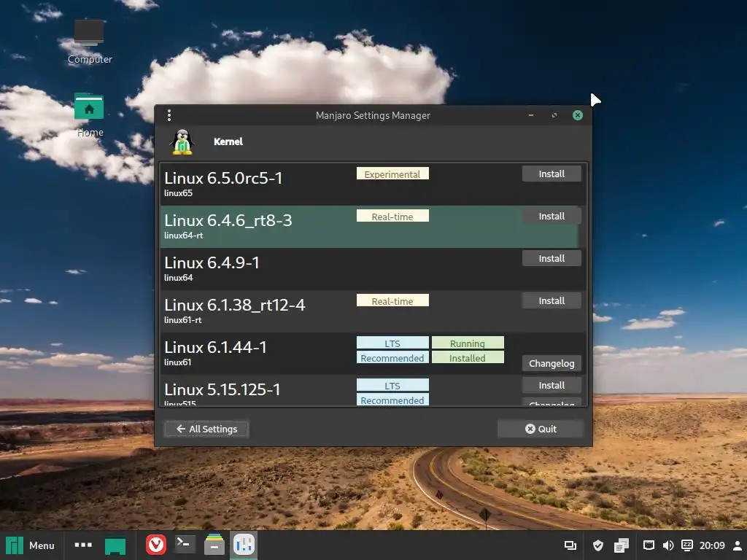
Task: Open the file manager from the taskbar
Action: (x=115, y=545)
